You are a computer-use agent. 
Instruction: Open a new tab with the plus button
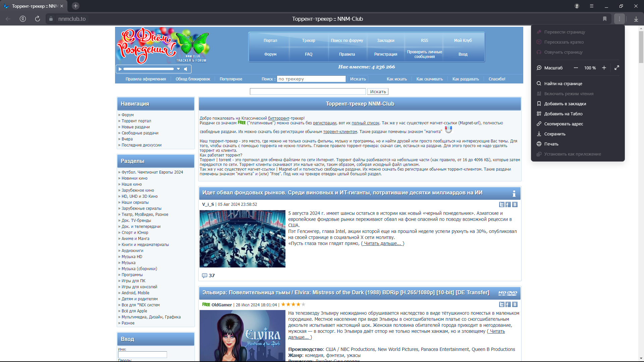click(76, 6)
